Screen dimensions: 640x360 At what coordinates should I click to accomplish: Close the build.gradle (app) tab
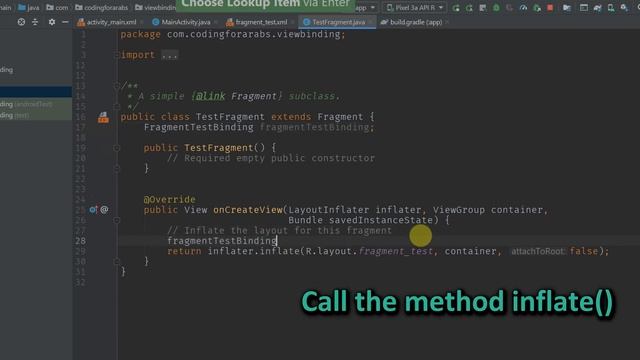447,22
